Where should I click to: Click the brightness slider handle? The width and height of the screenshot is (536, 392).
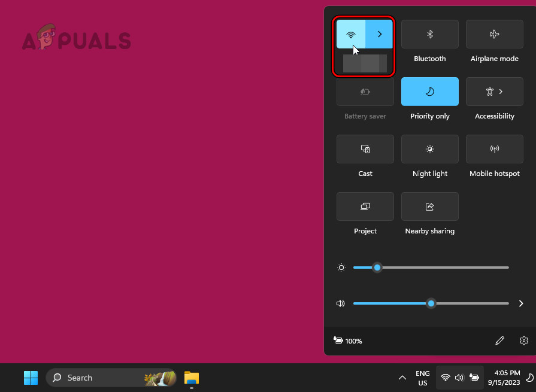tap(377, 268)
